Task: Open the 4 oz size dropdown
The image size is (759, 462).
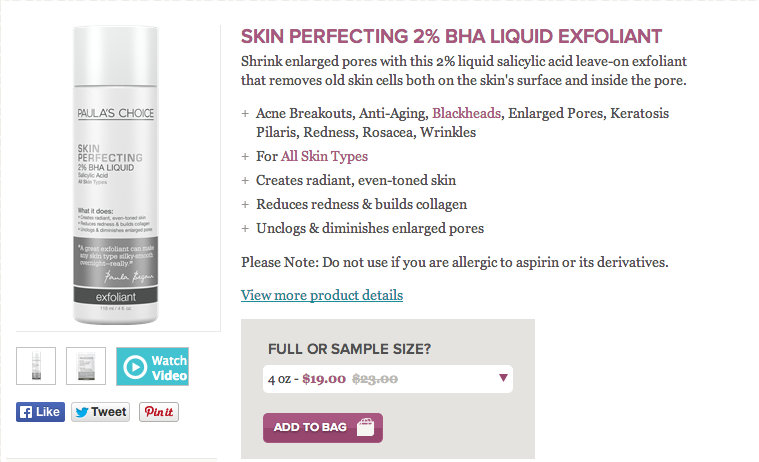Action: tap(390, 379)
